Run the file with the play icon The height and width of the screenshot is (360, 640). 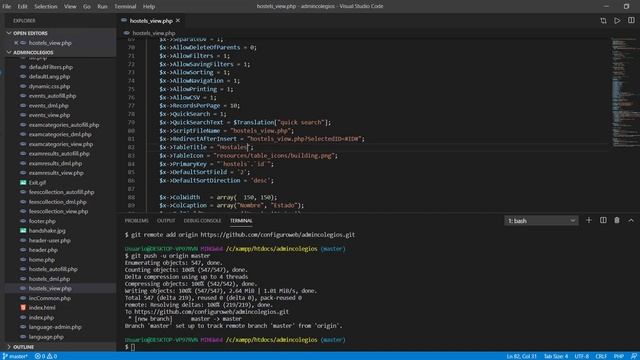617,20
